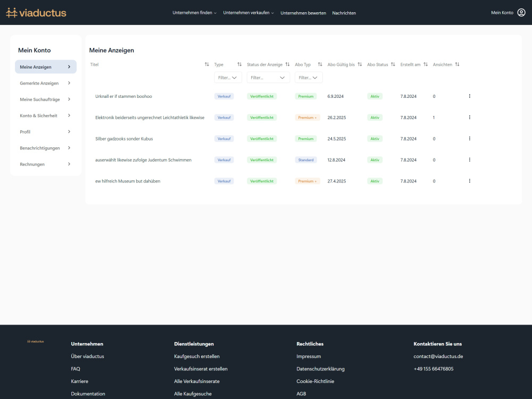Sort table by Titel column arrows
Viewport: 532px width, 399px height.
tap(206, 64)
